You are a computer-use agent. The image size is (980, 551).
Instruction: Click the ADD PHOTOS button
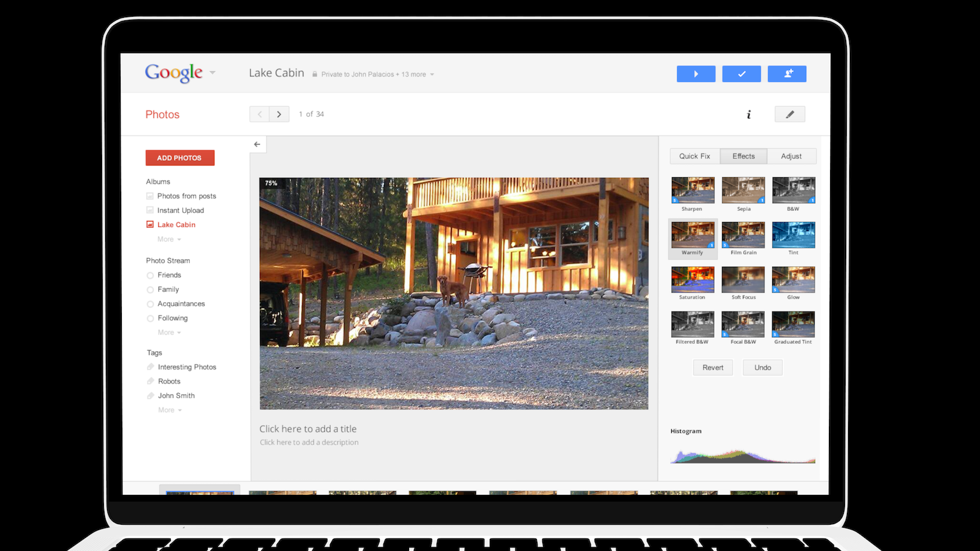(x=180, y=158)
